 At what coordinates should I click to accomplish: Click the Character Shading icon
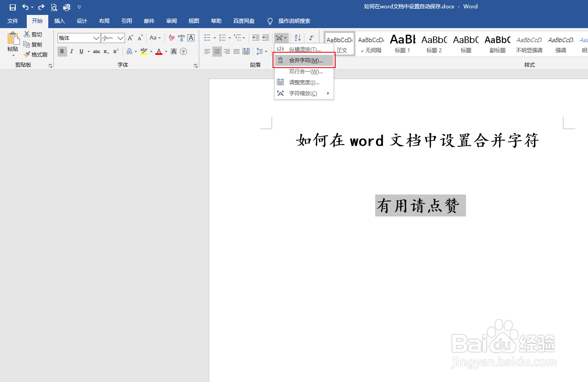pyautogui.click(x=174, y=52)
